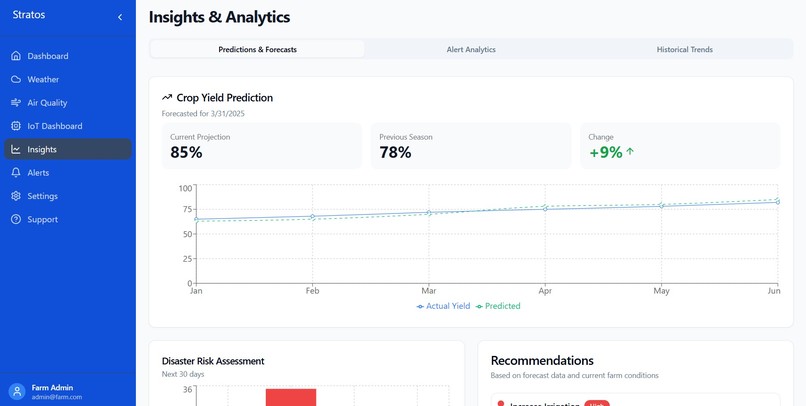806x406 pixels.
Task: Open the Historical Trends tab
Action: point(684,49)
